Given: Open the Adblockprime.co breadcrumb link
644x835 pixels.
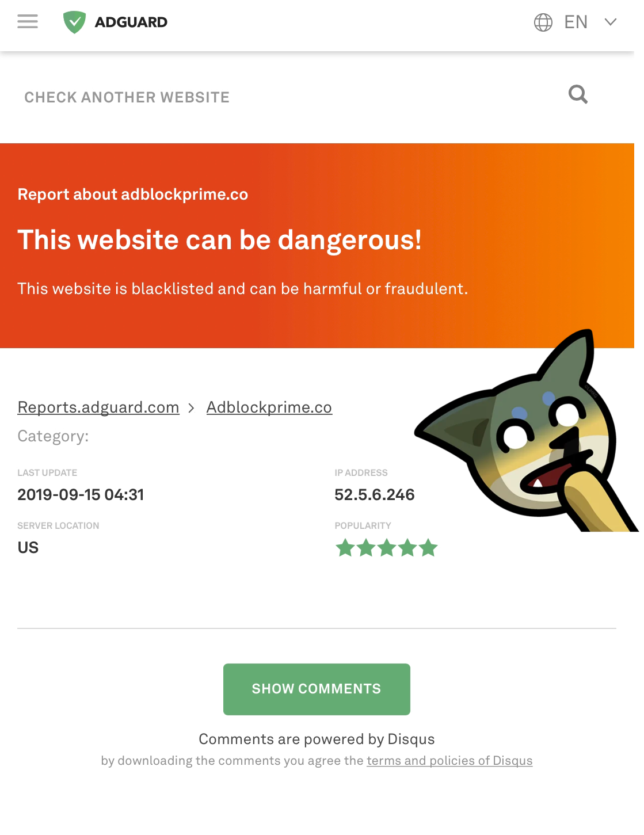Looking at the screenshot, I should 269,407.
